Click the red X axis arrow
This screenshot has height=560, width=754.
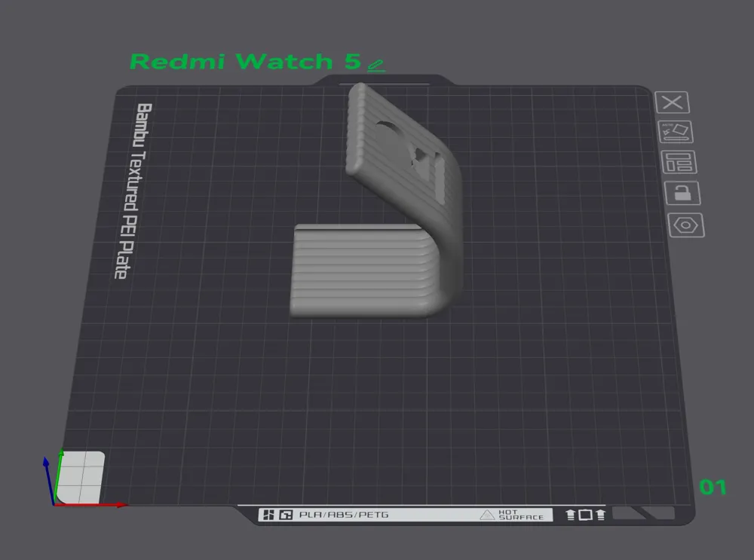point(91,505)
